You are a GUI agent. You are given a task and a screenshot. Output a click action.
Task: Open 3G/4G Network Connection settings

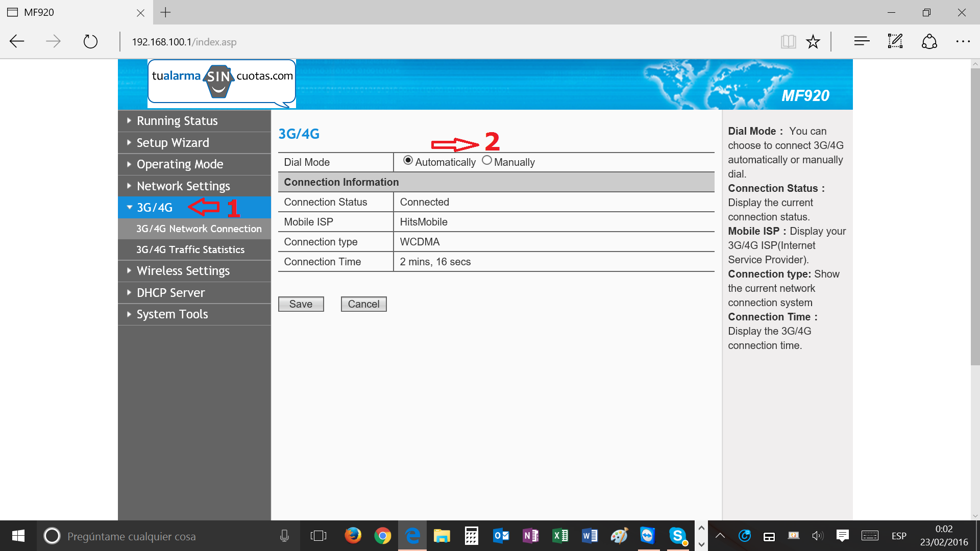[199, 228]
